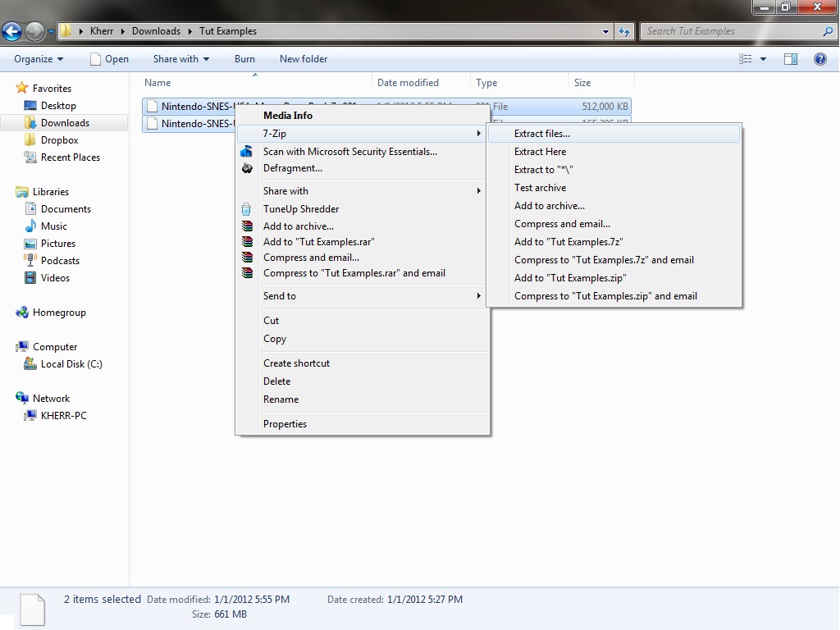Click the Help question mark icon
Viewport: 840px width, 630px height.
point(819,59)
